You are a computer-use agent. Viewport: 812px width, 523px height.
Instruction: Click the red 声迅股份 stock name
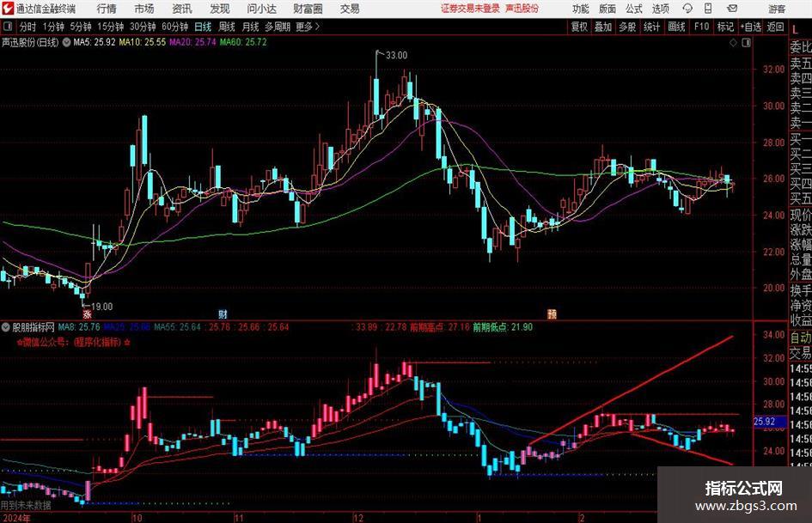(522, 9)
